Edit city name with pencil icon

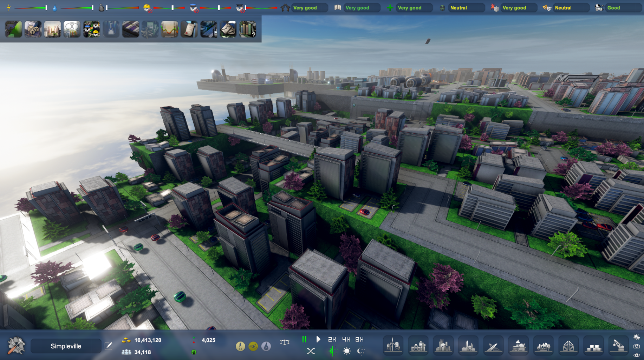109,346
